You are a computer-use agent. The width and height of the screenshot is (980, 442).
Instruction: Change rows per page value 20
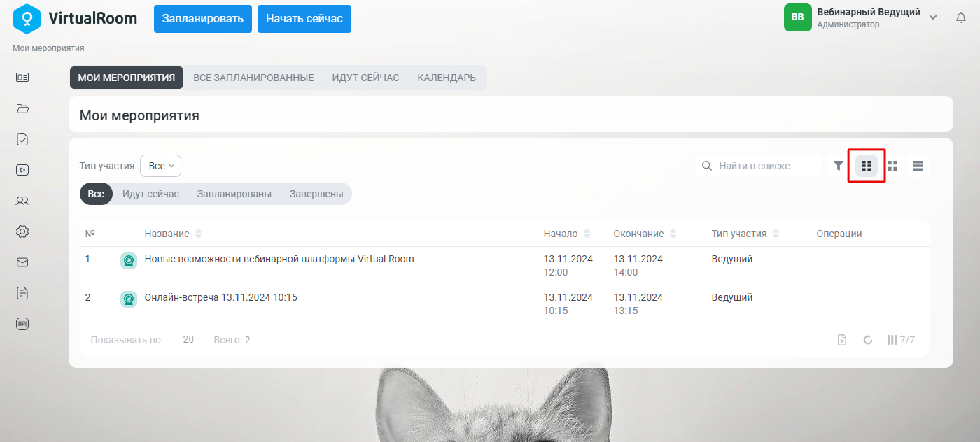(x=188, y=340)
